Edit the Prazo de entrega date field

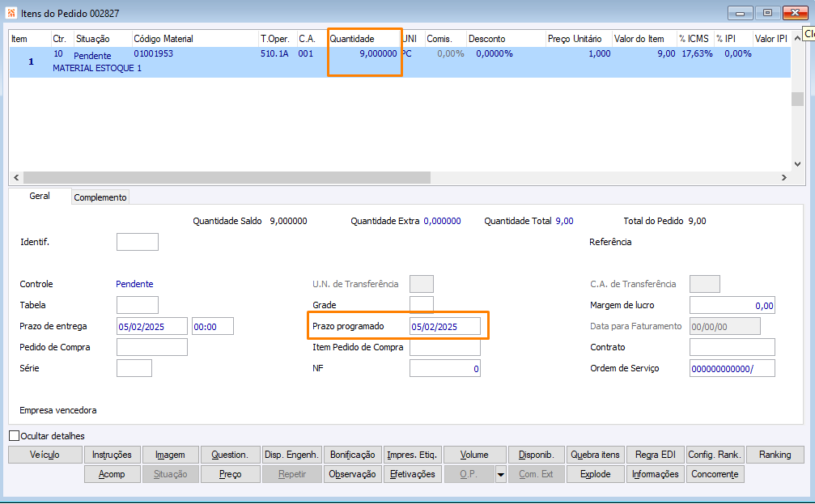tap(152, 326)
